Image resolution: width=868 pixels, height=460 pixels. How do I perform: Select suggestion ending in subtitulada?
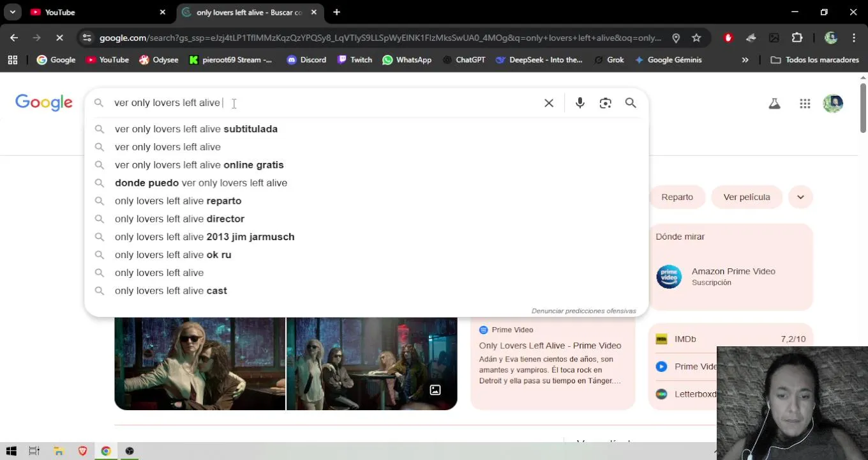point(366,129)
